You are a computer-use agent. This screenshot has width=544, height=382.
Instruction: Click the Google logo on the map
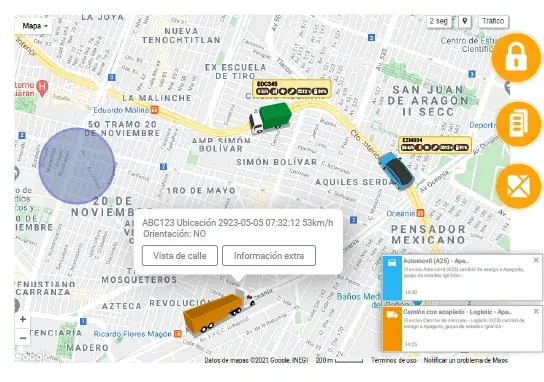[x=32, y=356]
